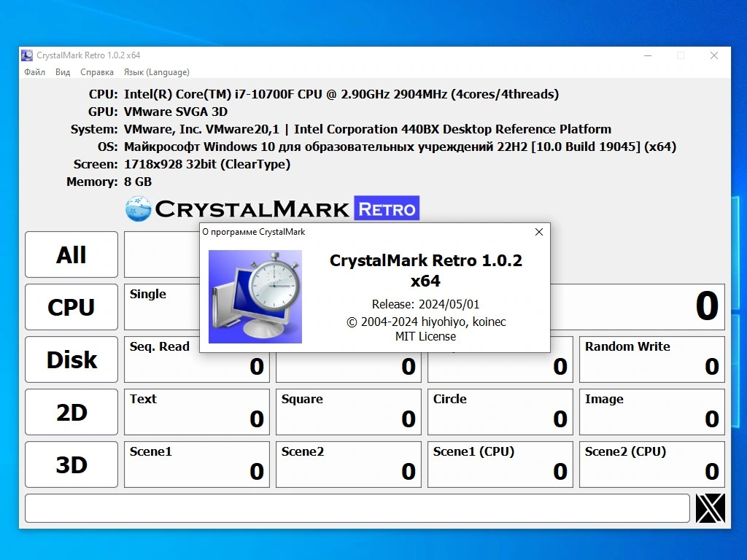Click the Text 2D score box
Image resolution: width=747 pixels, height=560 pixels.
coord(197,411)
